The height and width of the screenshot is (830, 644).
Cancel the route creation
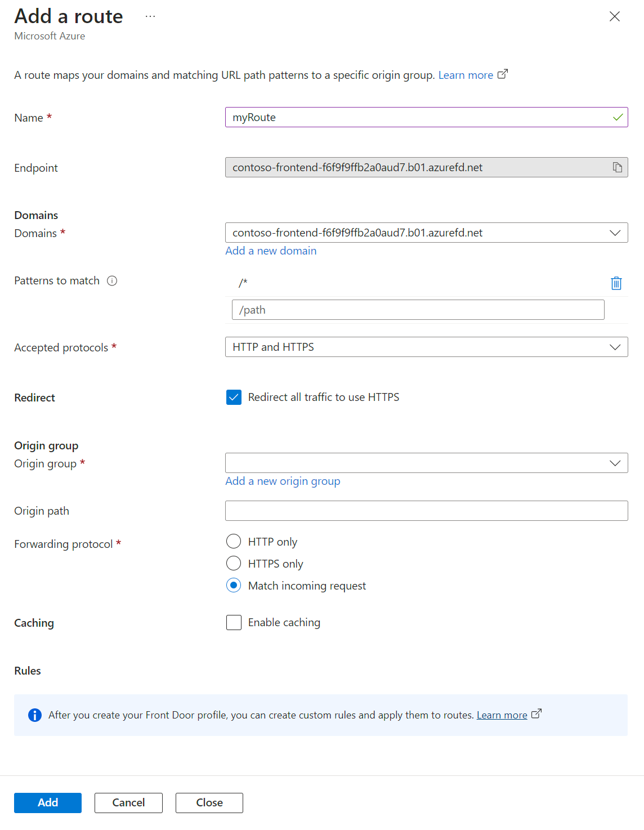pyautogui.click(x=128, y=802)
